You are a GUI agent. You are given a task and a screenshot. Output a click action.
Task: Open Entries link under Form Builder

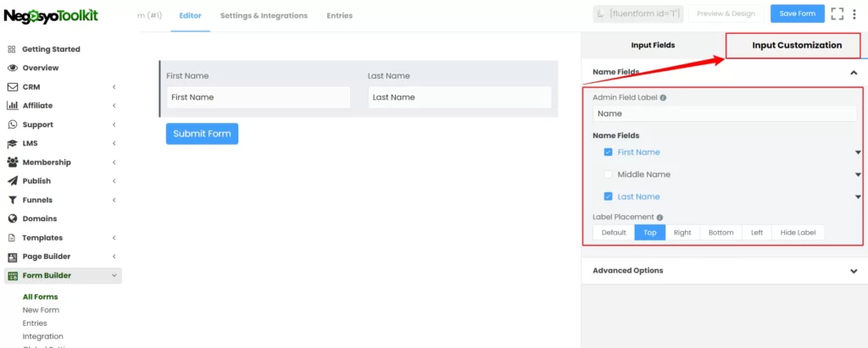click(35, 323)
